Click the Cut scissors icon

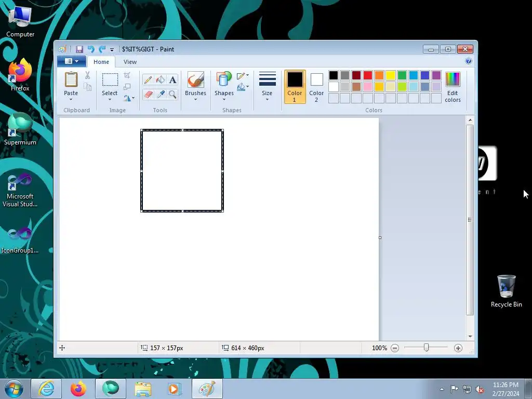(87, 75)
